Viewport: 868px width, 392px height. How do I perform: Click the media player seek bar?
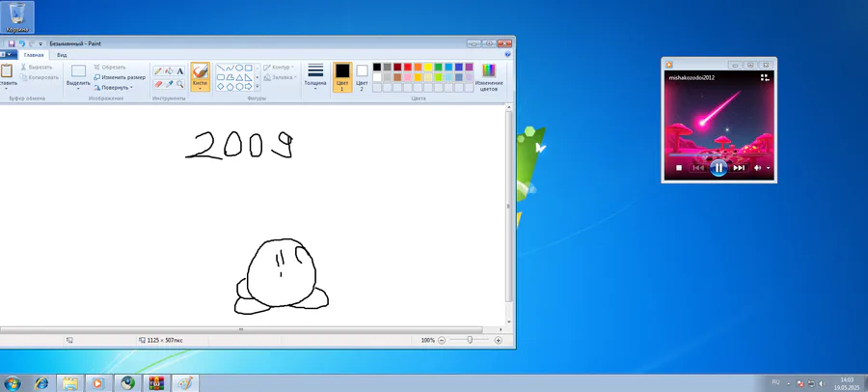719,155
